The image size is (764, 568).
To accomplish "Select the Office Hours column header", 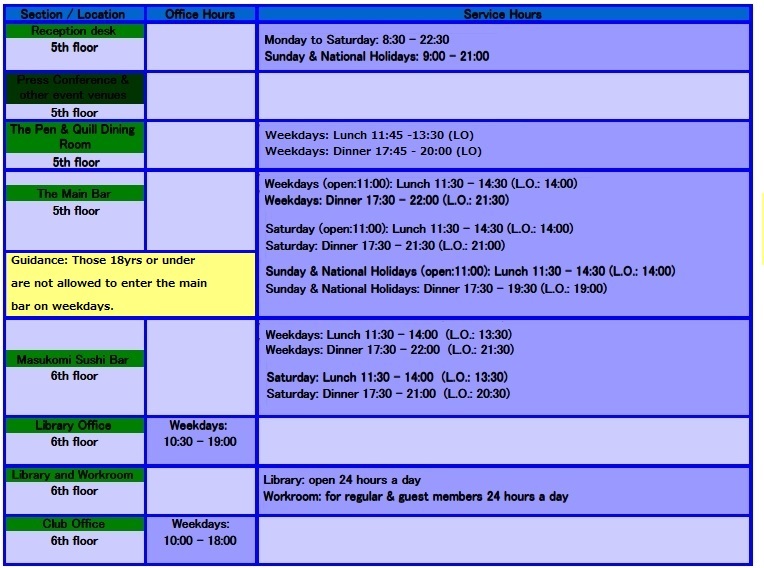I will coord(201,14).
